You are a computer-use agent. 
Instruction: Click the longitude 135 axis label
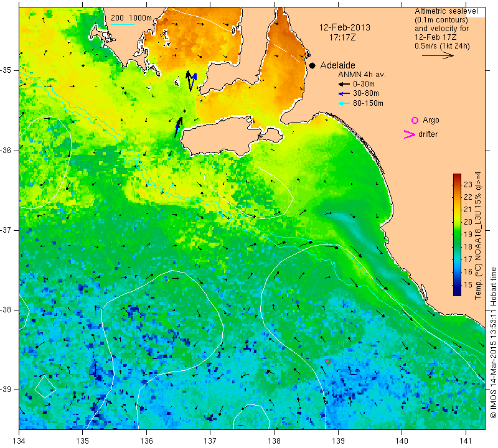coord(83,441)
